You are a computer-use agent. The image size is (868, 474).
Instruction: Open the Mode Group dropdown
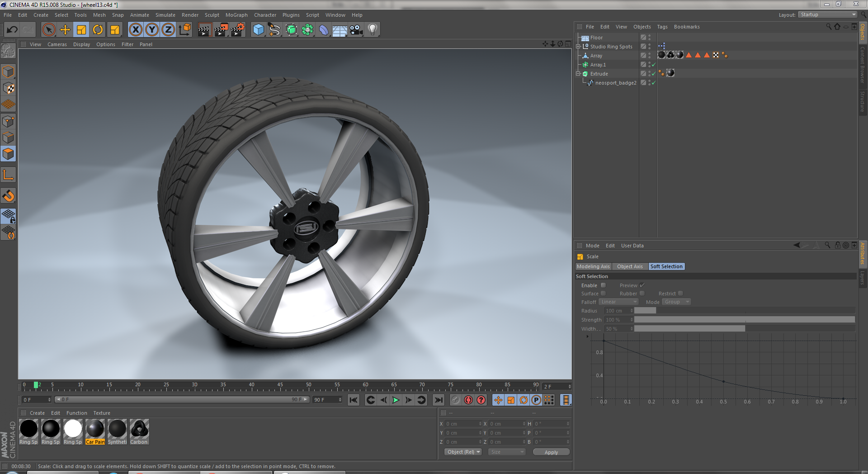[x=676, y=302]
